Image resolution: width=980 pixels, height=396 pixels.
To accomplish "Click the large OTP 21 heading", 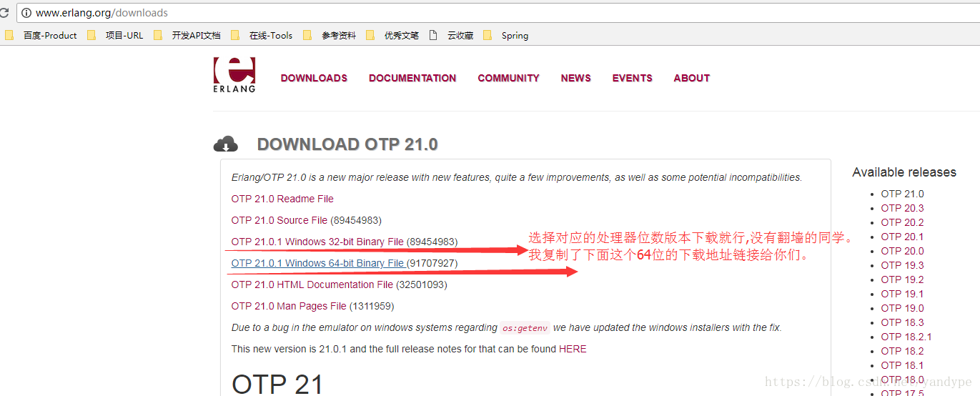I will pos(278,383).
